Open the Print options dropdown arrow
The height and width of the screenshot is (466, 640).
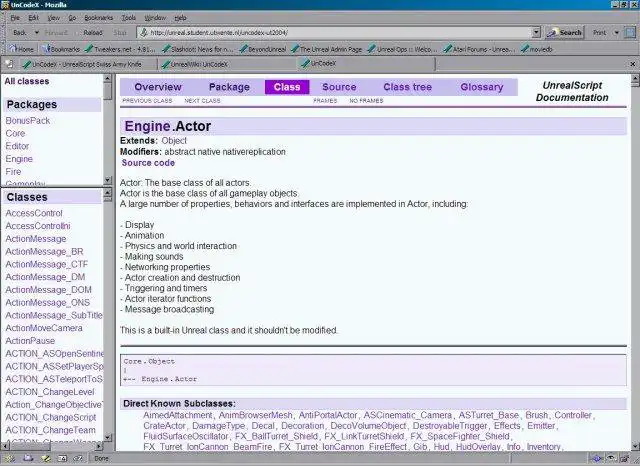(x=616, y=33)
